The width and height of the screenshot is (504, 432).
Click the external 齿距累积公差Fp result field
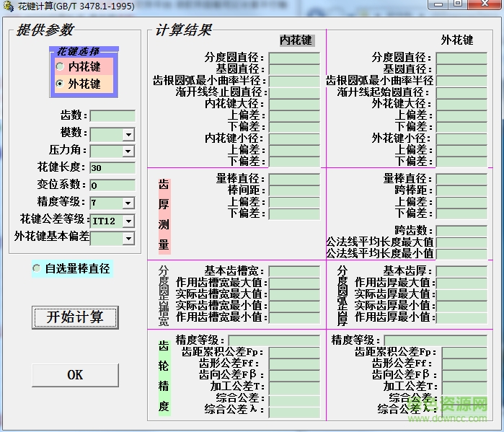[x=464, y=352]
